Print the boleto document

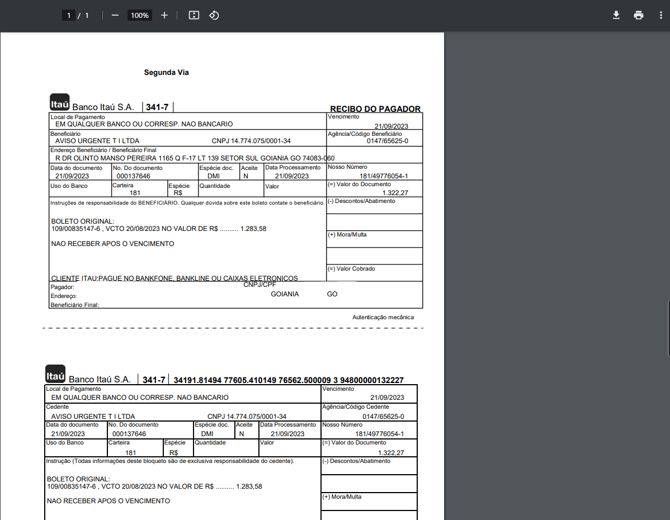click(638, 15)
